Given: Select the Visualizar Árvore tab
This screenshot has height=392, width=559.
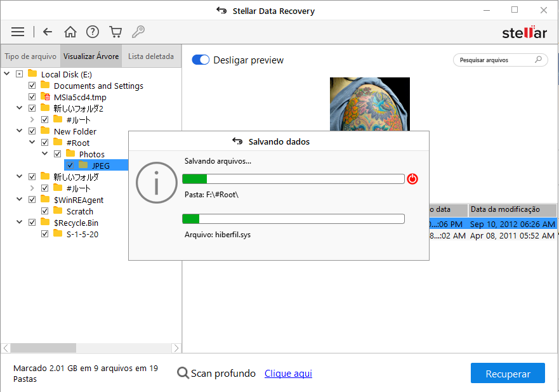Looking at the screenshot, I should click(x=91, y=56).
